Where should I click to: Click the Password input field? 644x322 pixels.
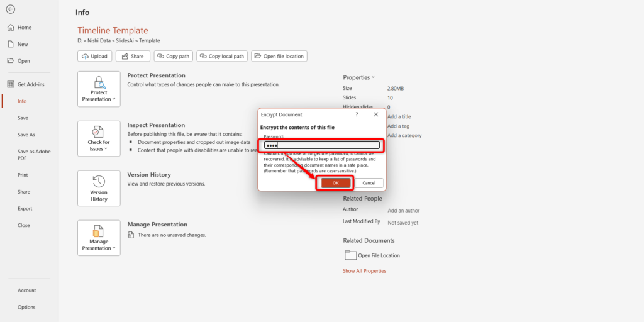click(x=321, y=145)
